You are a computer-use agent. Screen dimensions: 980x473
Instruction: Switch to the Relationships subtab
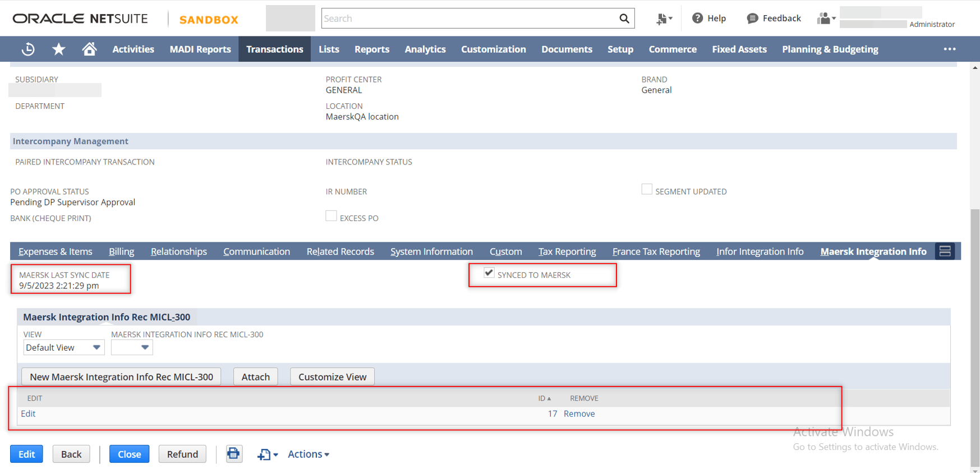pyautogui.click(x=179, y=251)
